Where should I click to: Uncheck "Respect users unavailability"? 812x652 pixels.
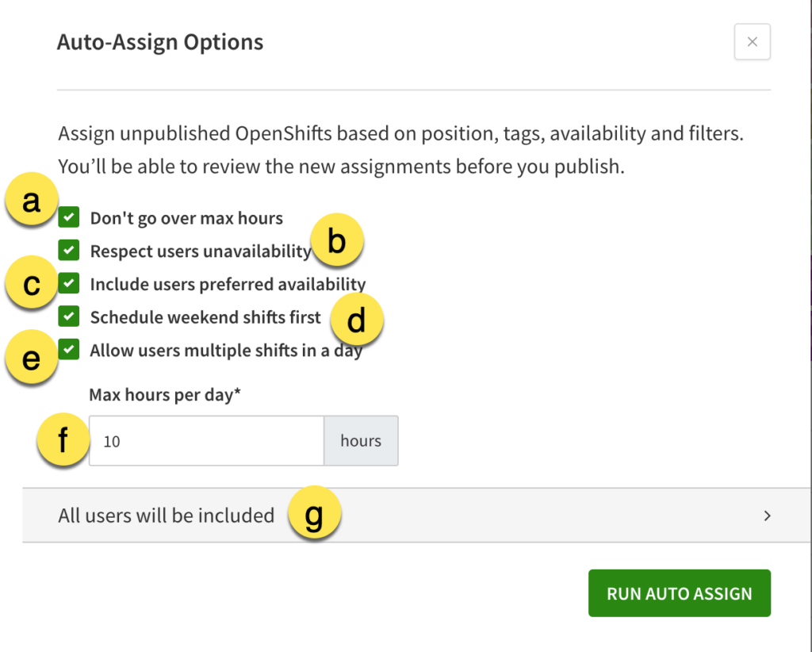(x=68, y=250)
